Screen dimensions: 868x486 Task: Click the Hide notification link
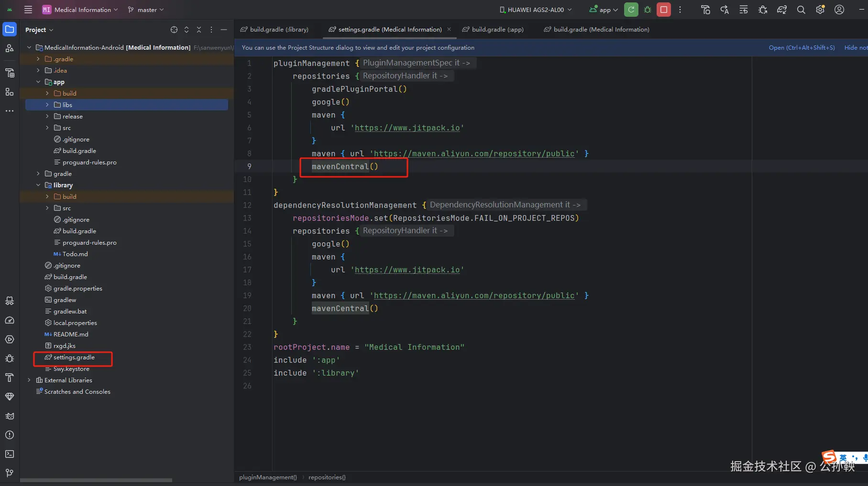856,47
